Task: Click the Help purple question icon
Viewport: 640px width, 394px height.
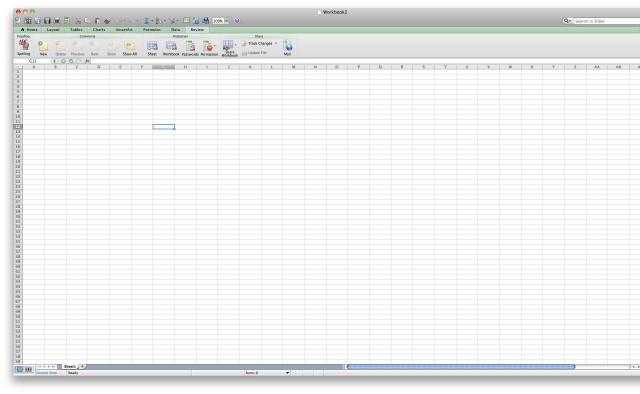Action: pos(237,21)
